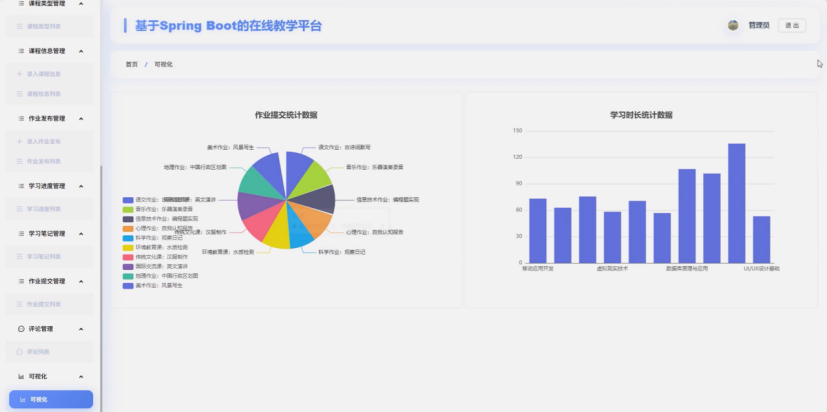Collapse the 作业发布管理 section chevron
The height and width of the screenshot is (412, 827).
[x=81, y=119]
